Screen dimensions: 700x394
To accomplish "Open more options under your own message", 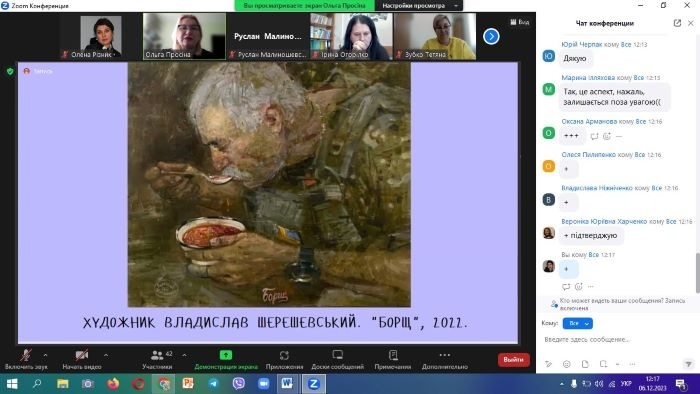I will (591, 286).
